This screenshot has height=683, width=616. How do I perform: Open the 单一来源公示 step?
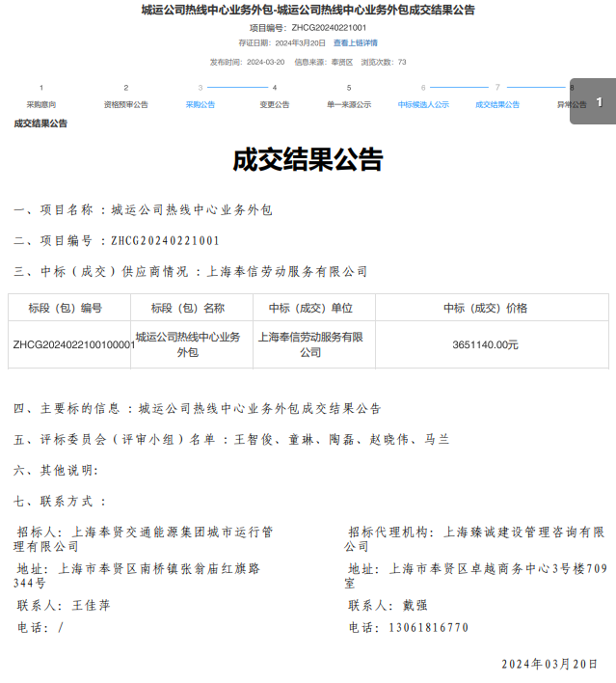(x=349, y=104)
